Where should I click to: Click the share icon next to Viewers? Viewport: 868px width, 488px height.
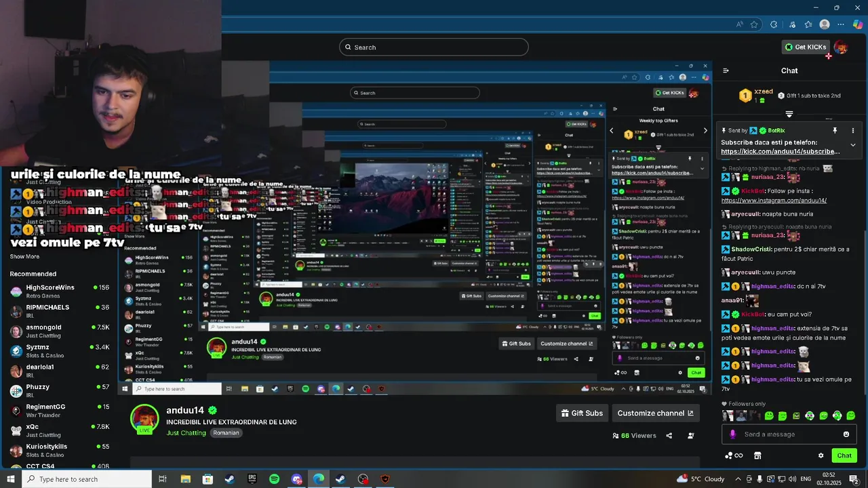669,436
